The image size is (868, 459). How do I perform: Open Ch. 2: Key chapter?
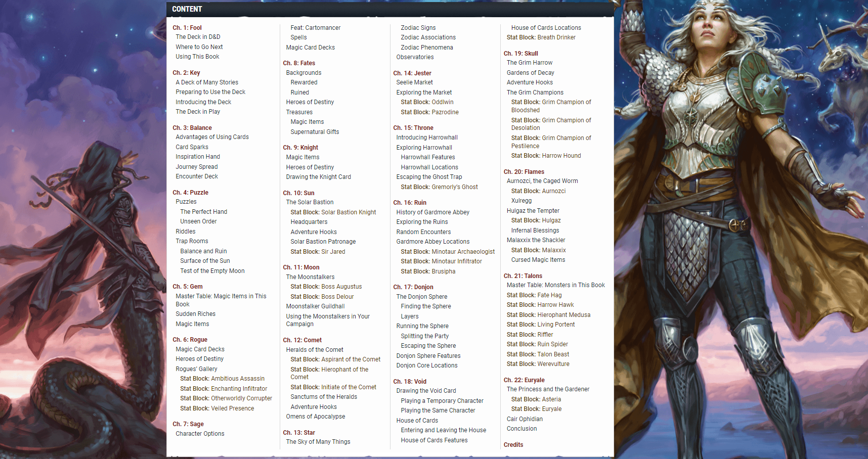(x=186, y=73)
